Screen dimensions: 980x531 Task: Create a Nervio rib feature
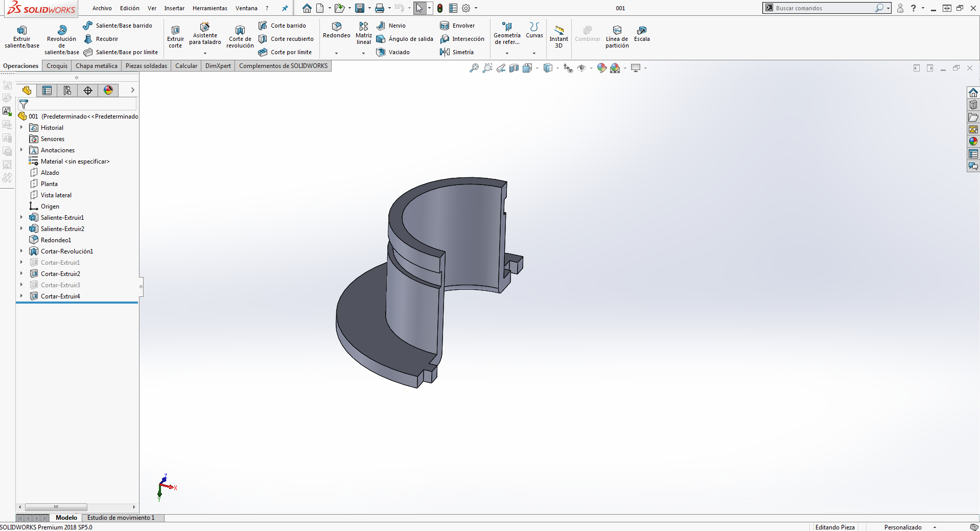(x=391, y=26)
